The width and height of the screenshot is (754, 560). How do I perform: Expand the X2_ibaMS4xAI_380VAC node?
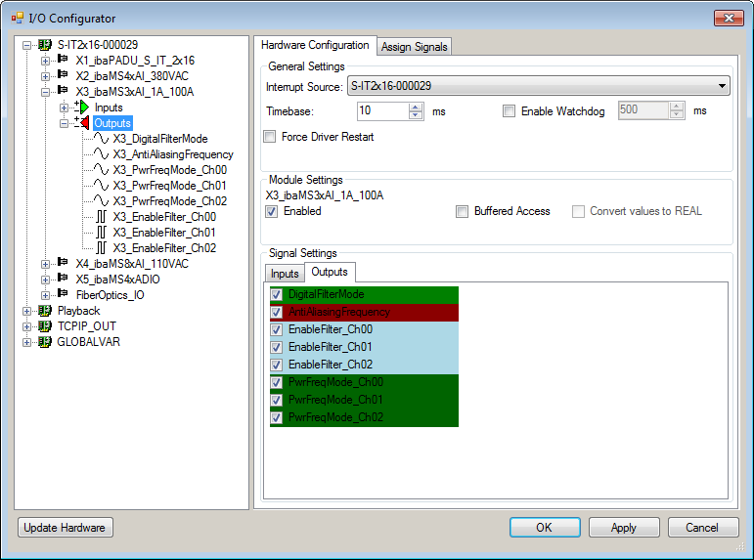point(45,76)
